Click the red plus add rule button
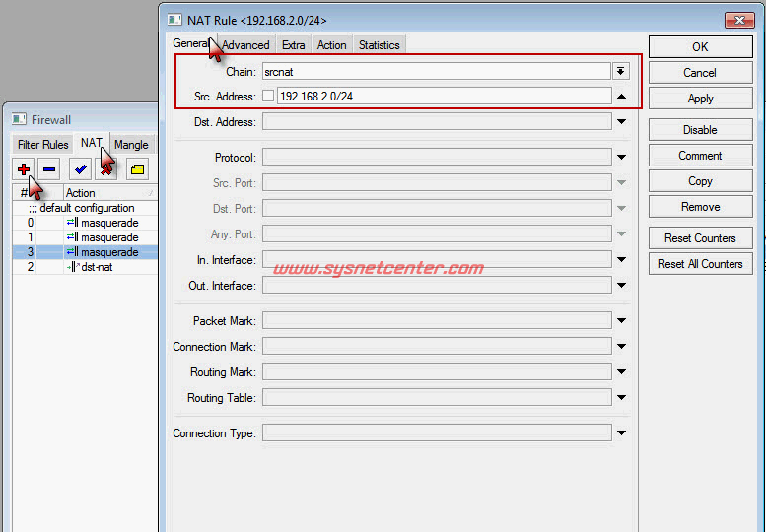Viewport: 766px width, 532px height. [x=24, y=169]
